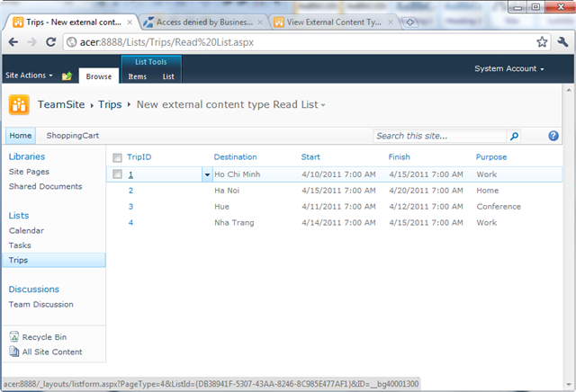Screen dimensions: 576x392
Task: Open trip item with TripID 3
Action: [130, 207]
